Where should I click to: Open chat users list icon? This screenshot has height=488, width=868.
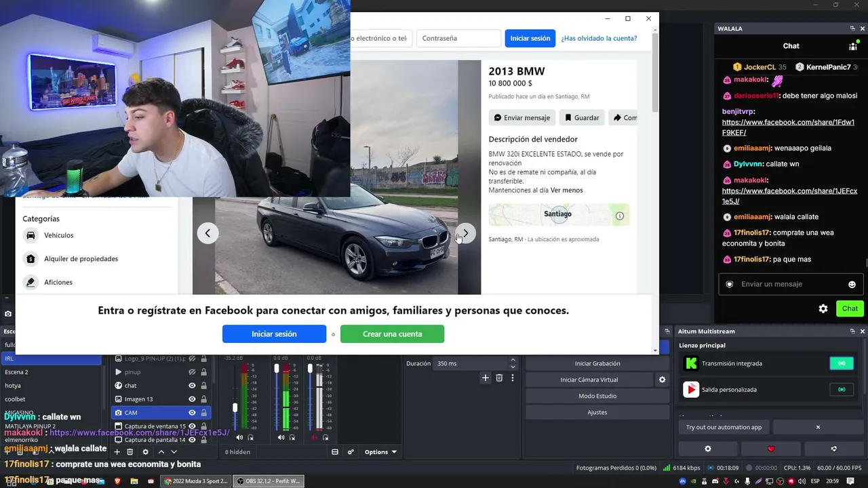(x=853, y=46)
